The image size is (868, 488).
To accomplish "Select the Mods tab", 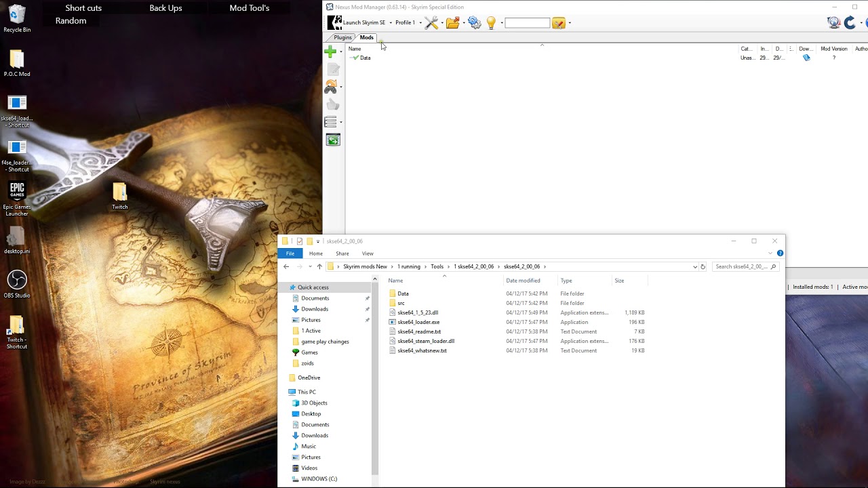I will 367,37.
